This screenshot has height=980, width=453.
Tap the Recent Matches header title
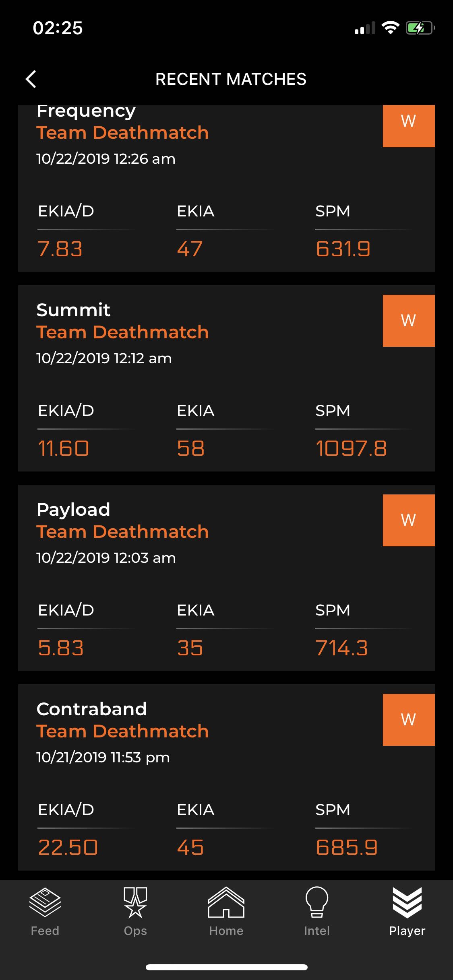[x=231, y=79]
